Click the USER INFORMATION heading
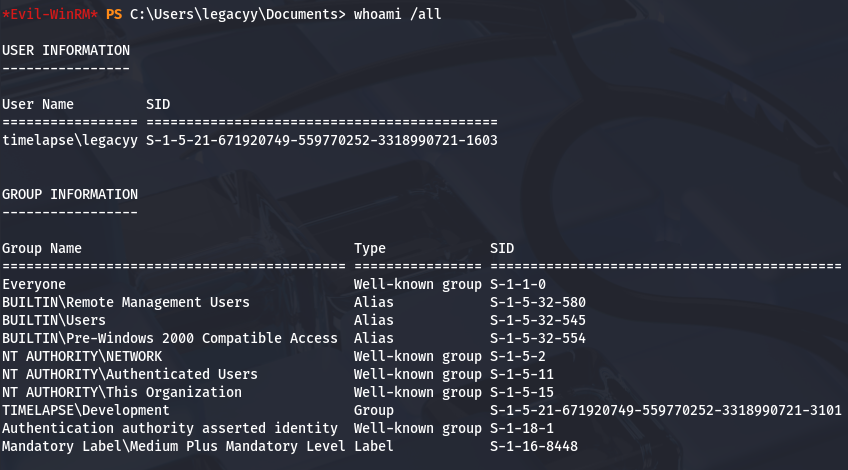Image resolution: width=848 pixels, height=470 pixels. pyautogui.click(x=66, y=50)
